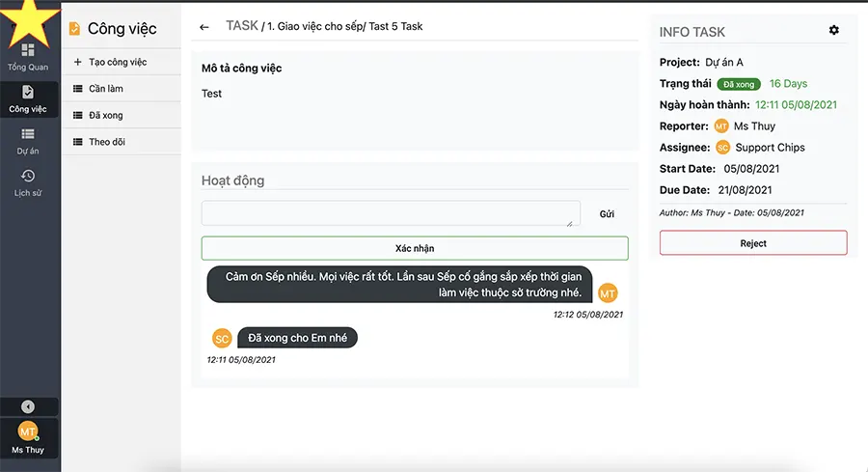Screen dimensions: 868x472
Task: Click the Support Chips assignee avatar
Action: (723, 148)
